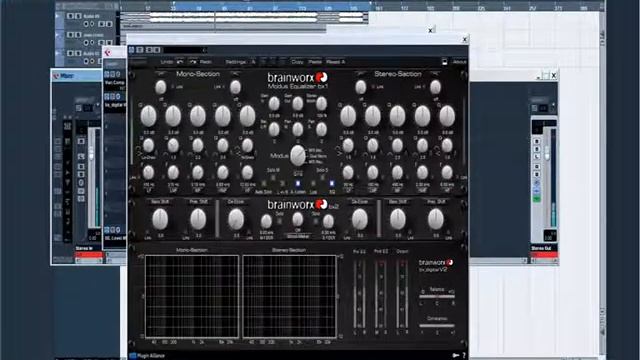Toggle the Solo S button
This screenshot has height=360, width=640.
[322, 177]
